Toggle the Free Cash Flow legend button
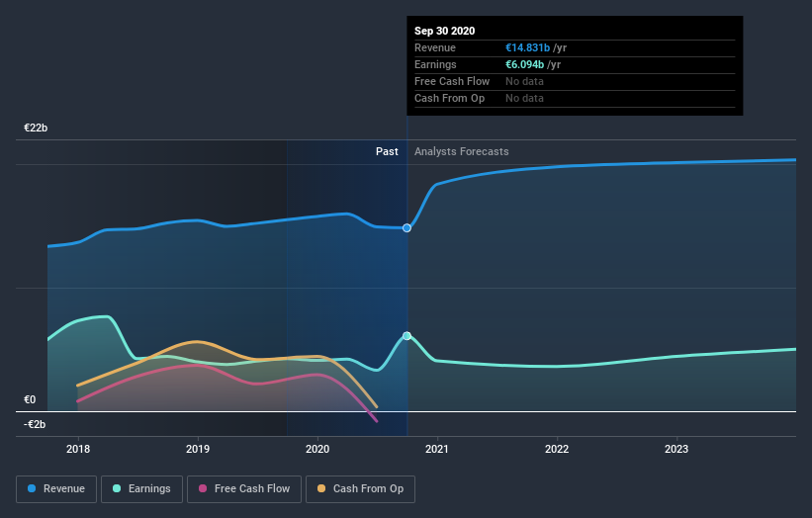 (x=244, y=489)
